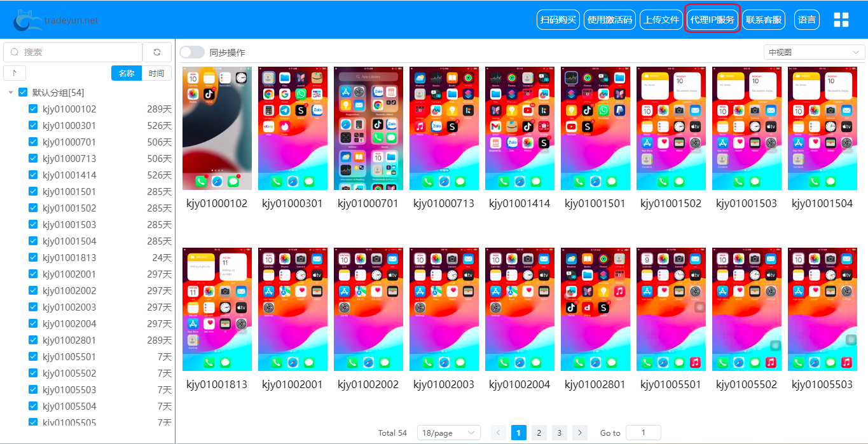
Task: Switch the list sorting to the 时间 tab
Action: [156, 73]
